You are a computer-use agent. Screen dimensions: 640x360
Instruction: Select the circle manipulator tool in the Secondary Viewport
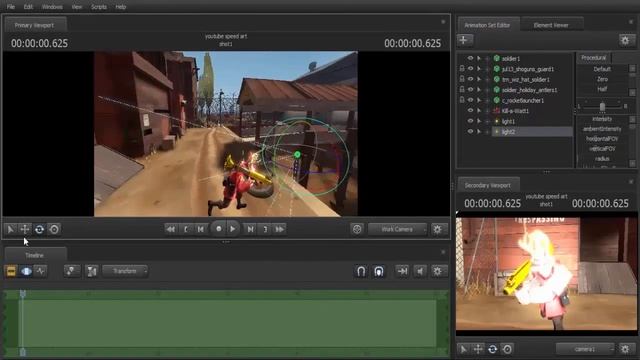click(507, 349)
